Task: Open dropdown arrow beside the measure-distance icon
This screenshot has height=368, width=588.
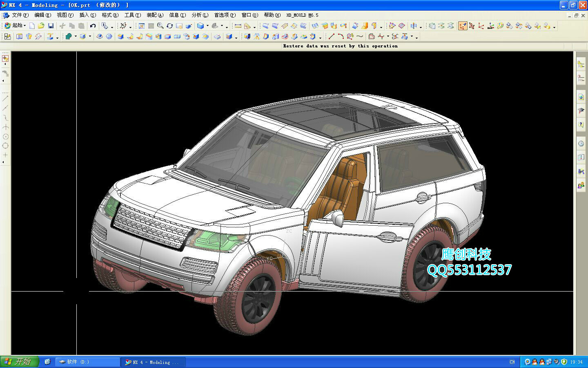Action: coord(254,27)
